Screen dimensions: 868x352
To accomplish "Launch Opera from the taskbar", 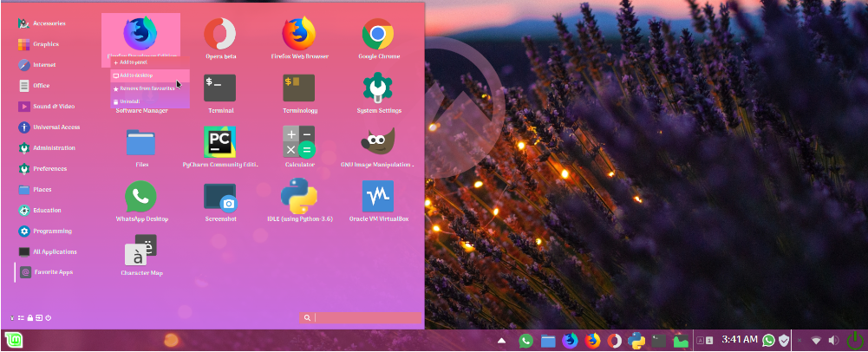I will (x=615, y=340).
